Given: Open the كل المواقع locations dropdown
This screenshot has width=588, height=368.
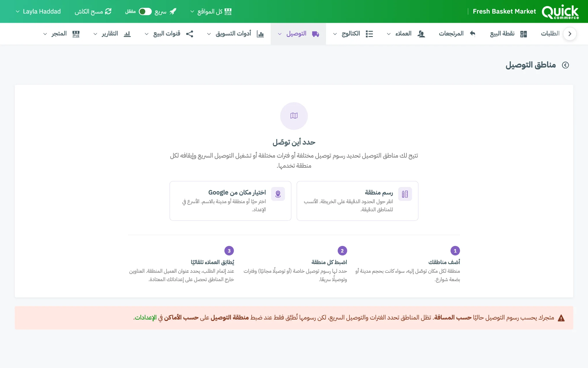Looking at the screenshot, I should pos(211,12).
